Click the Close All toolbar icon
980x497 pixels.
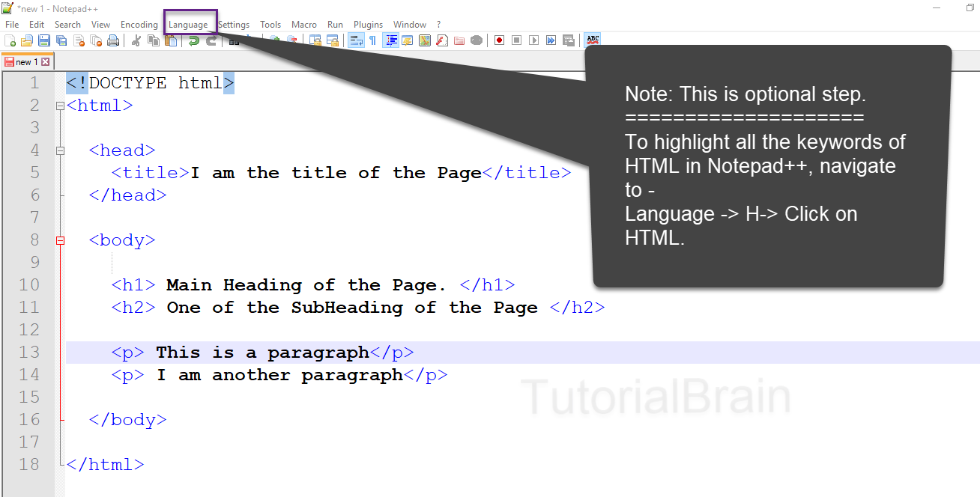pyautogui.click(x=96, y=40)
